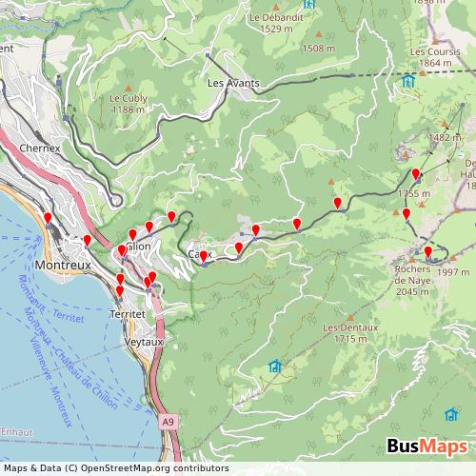Select the red pin near the 1755 m label

click(x=416, y=175)
